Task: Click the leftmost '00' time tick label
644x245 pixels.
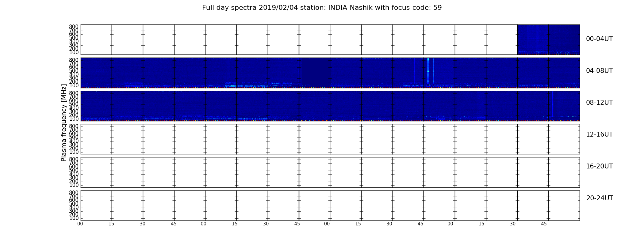Action: pyautogui.click(x=80, y=224)
